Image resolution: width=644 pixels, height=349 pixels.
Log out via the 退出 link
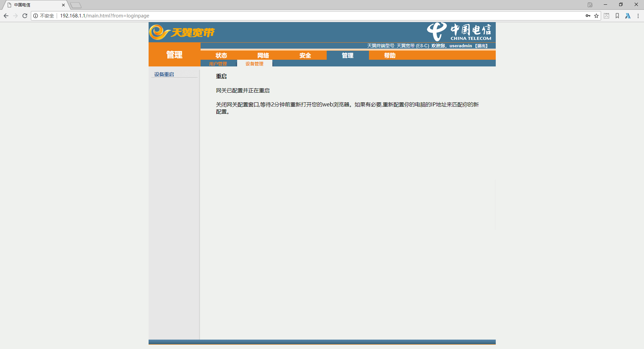[x=482, y=46]
